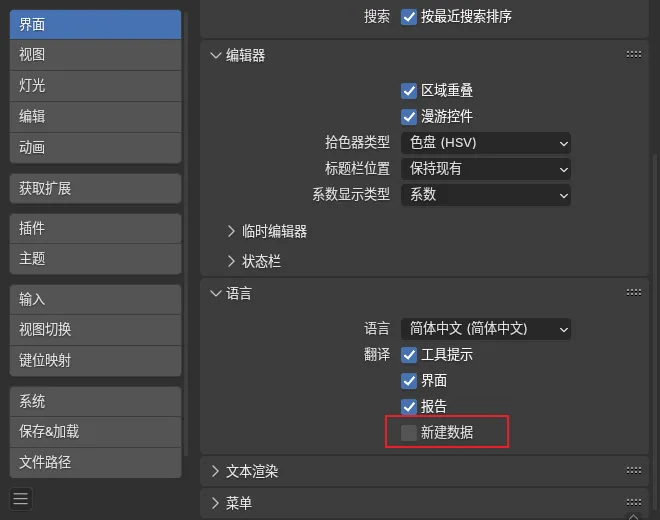Click the drag grip icon on 菜单 panel

point(633,502)
